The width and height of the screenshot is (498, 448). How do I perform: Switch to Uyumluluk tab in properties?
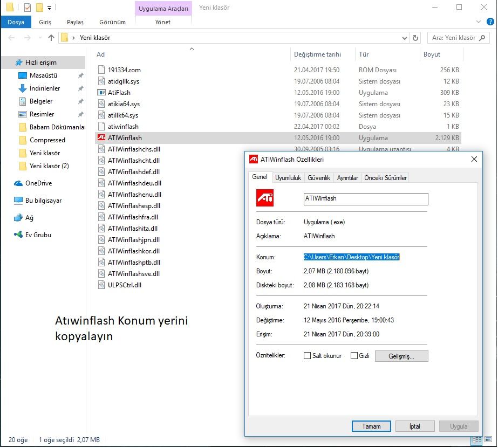[288, 178]
